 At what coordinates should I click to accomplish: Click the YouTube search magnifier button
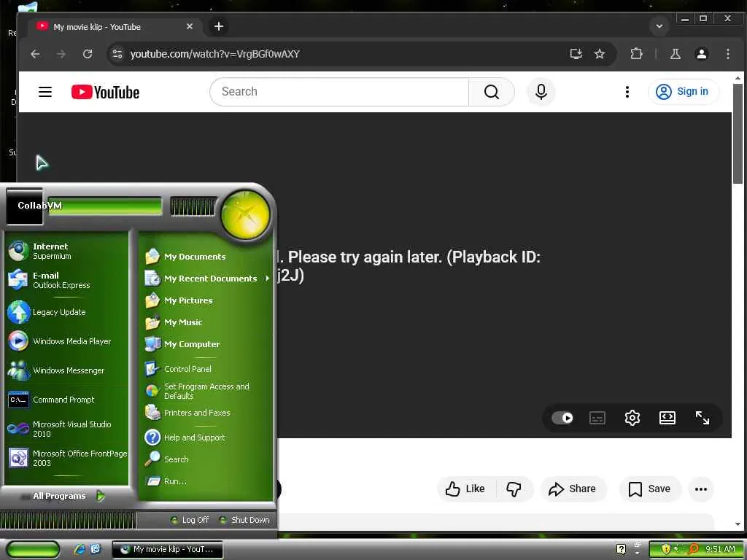coord(492,92)
